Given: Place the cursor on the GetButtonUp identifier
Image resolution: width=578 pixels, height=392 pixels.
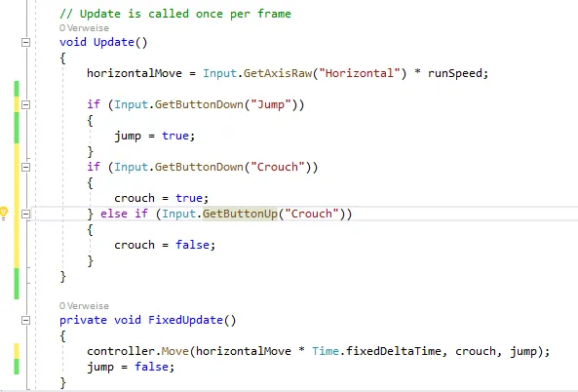Looking at the screenshot, I should 240,214.
